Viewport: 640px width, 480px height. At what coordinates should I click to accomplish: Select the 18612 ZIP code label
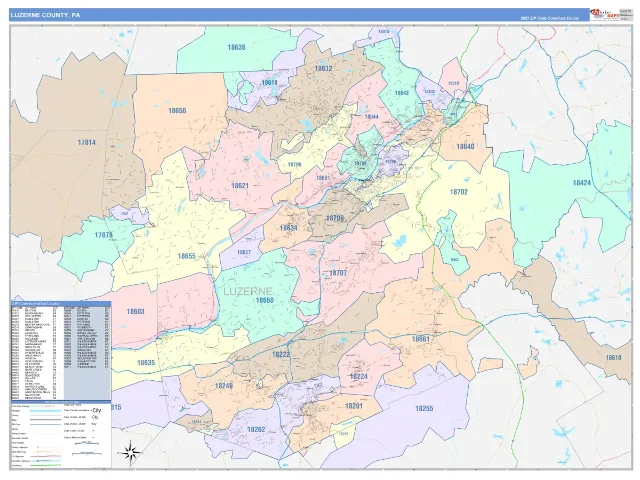pos(323,69)
